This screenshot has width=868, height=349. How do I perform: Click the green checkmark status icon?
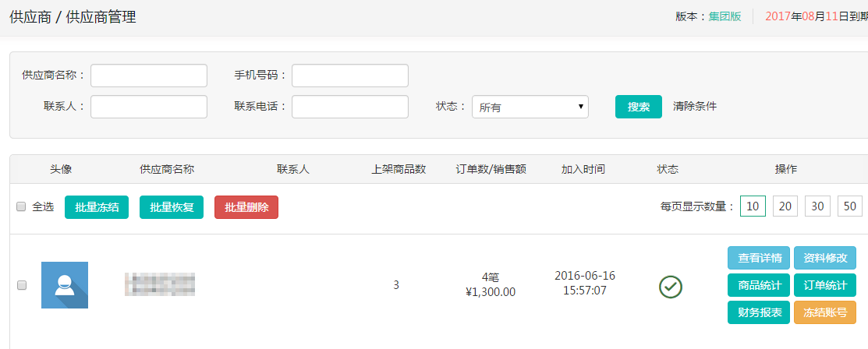click(671, 287)
